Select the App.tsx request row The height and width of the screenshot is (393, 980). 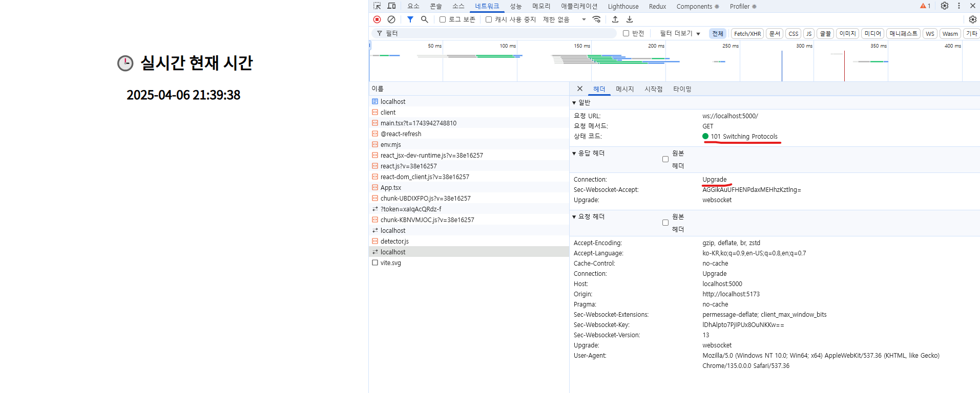469,187
